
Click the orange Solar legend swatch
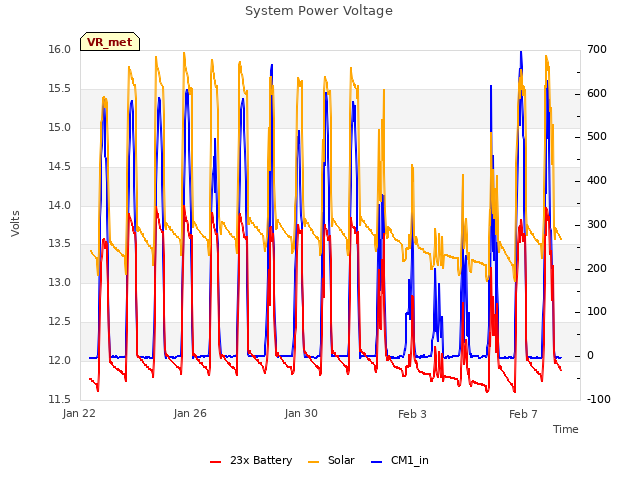click(313, 462)
